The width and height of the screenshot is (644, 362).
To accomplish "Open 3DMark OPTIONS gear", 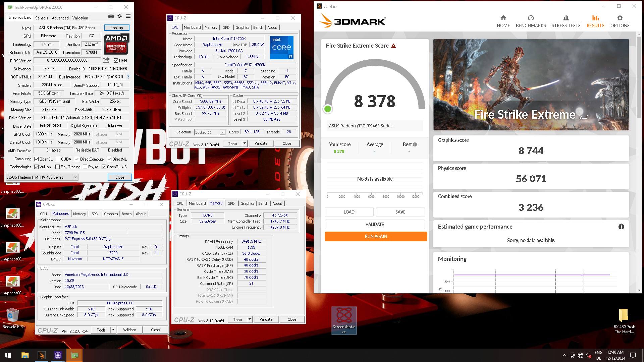I will [620, 21].
